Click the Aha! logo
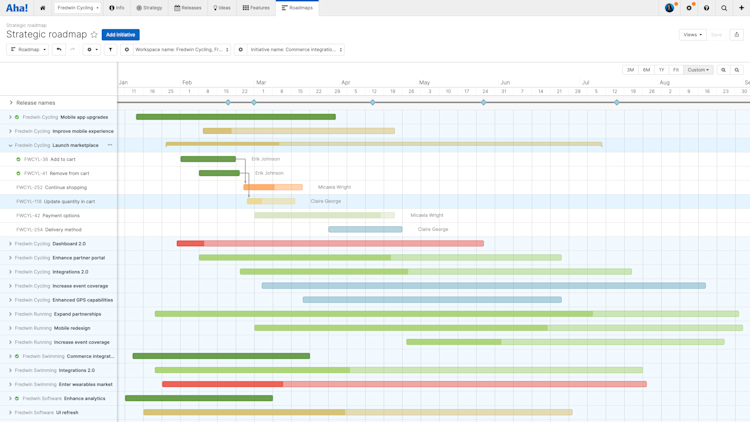This screenshot has width=750, height=422. (x=17, y=8)
